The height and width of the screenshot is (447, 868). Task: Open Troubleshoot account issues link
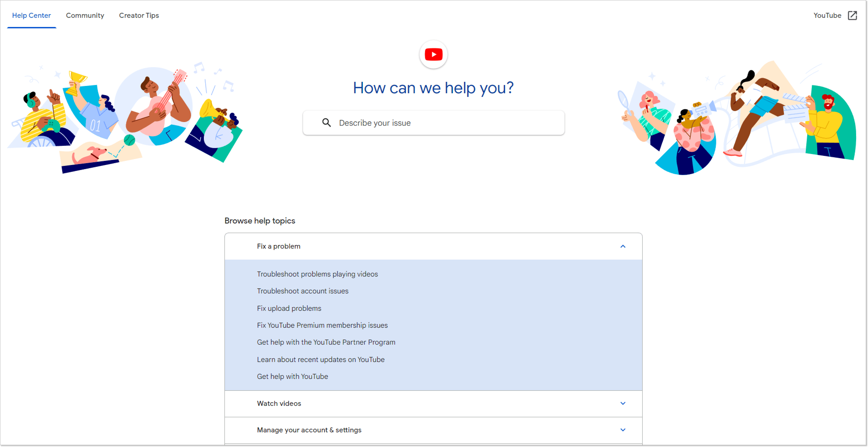coord(302,291)
